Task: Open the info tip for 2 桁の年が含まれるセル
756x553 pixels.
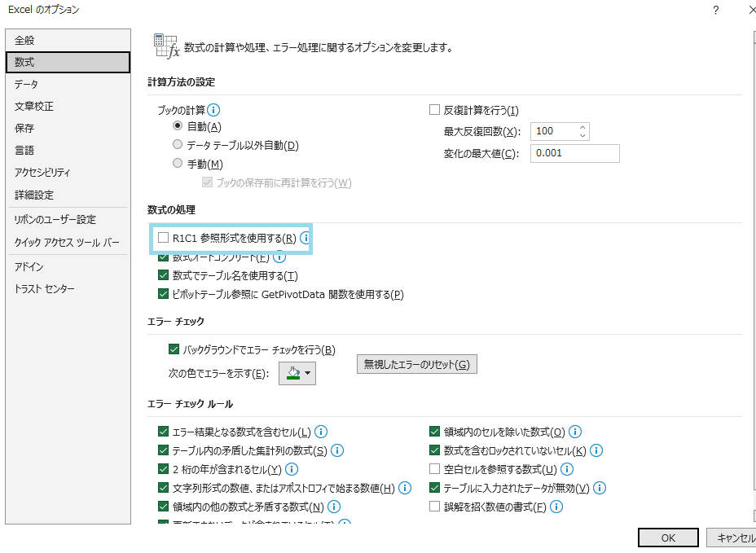Action: 291,469
